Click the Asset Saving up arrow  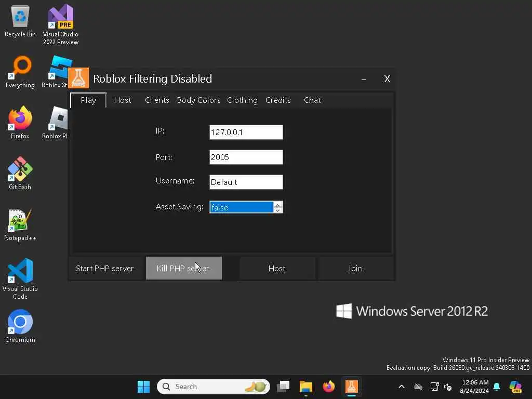tap(277, 205)
